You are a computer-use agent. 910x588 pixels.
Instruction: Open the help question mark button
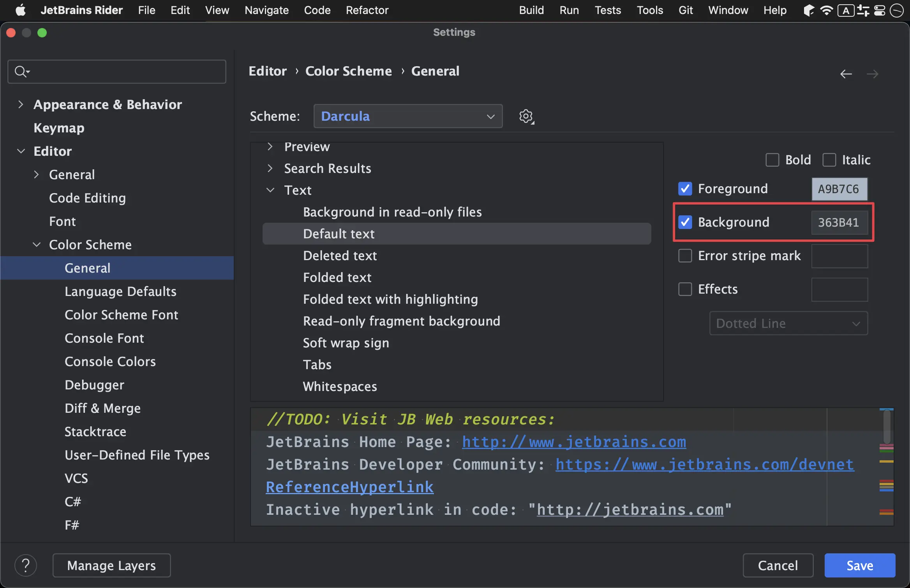[26, 565]
